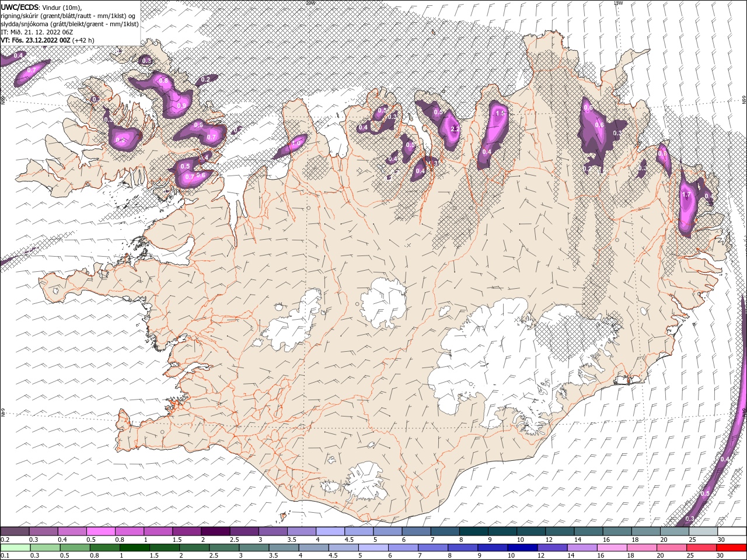Click the rain legend swatch starting at 2.5

point(224,547)
